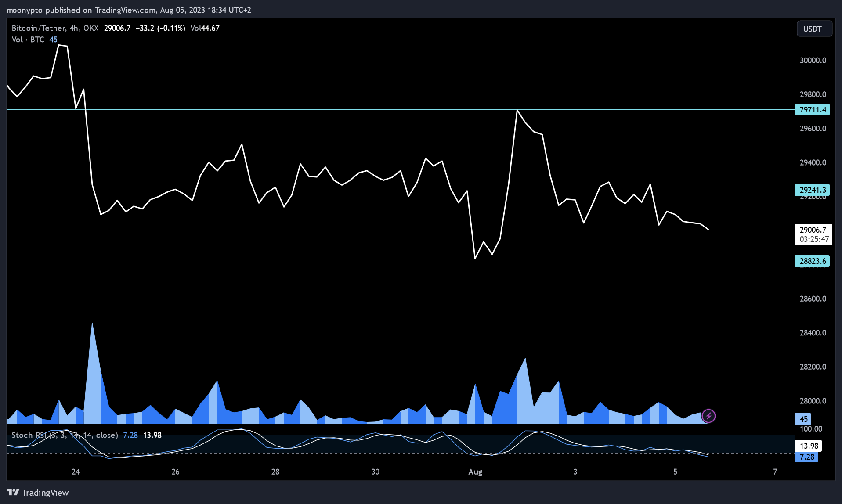Click the Bitcoin/Tether, 4h, OKX title
The image size is (842, 504).
(x=55, y=28)
